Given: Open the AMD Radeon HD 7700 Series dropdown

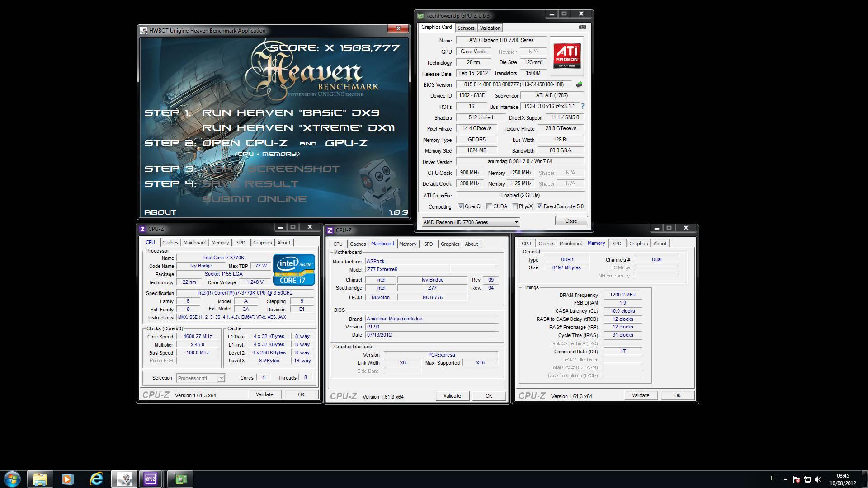Looking at the screenshot, I should [471, 222].
